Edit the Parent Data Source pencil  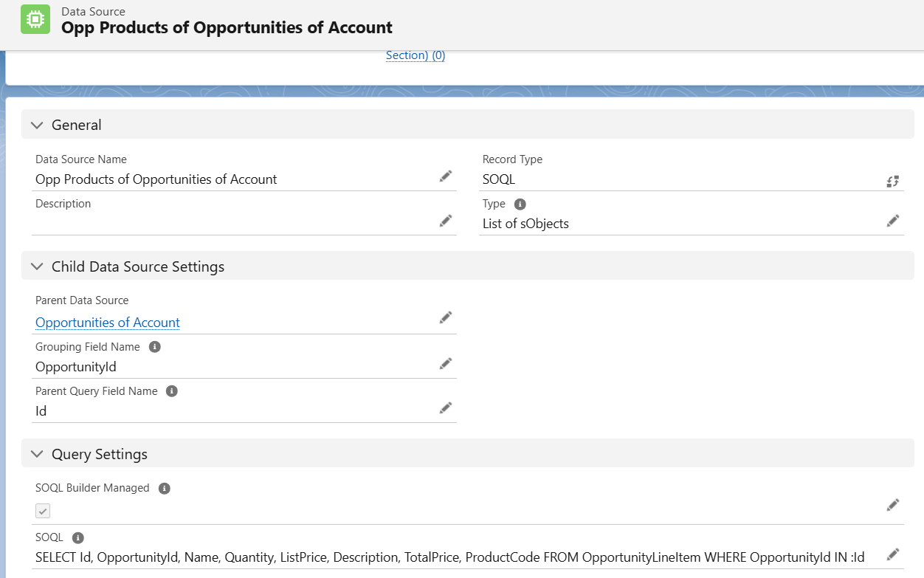point(445,317)
